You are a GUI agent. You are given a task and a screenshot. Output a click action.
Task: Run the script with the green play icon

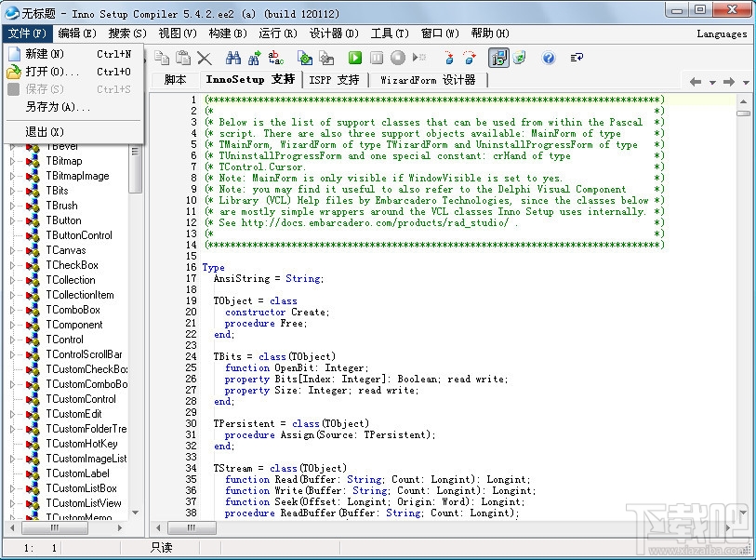[355, 57]
